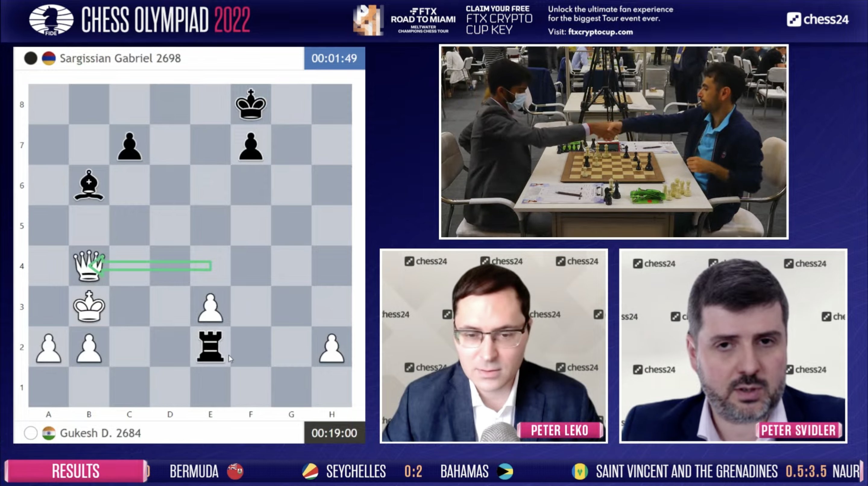Click Gukesh D. 2684 player name
Viewport: 868px width, 486px height.
click(x=100, y=433)
